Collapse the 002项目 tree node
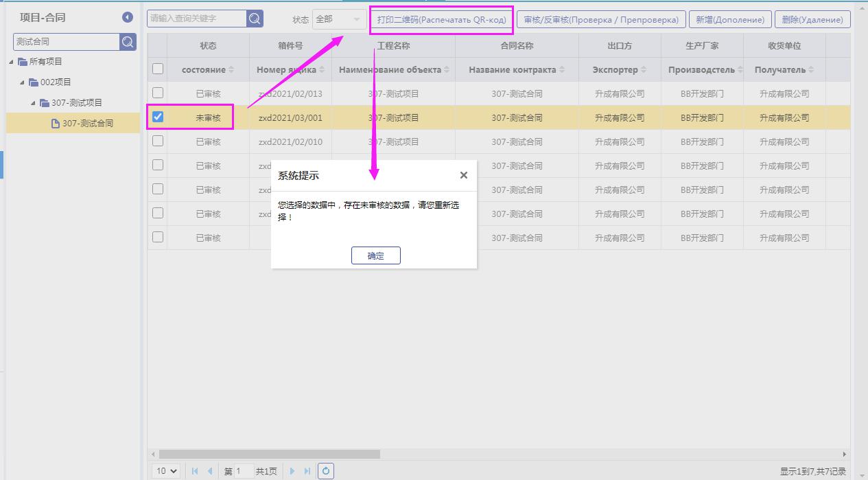 pyautogui.click(x=23, y=82)
